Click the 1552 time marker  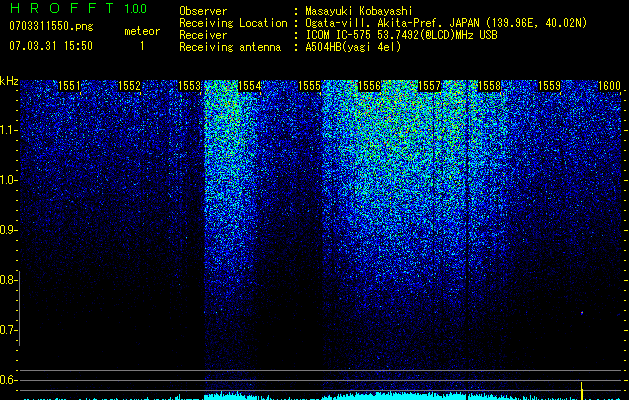(x=129, y=86)
